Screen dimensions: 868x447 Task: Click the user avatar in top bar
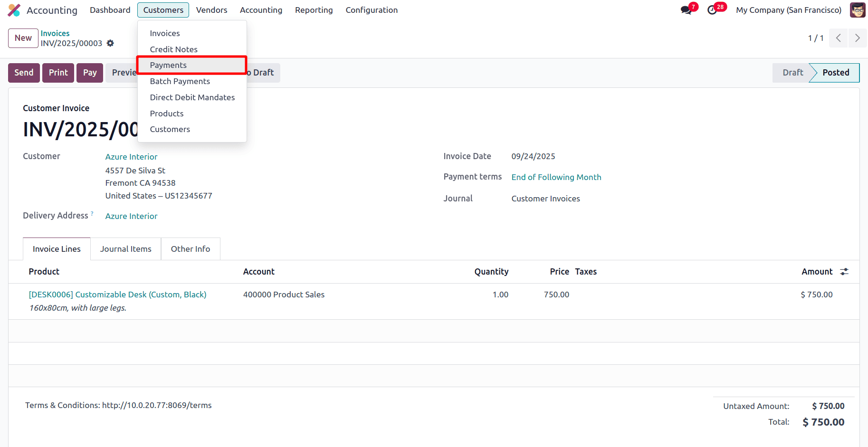click(857, 10)
